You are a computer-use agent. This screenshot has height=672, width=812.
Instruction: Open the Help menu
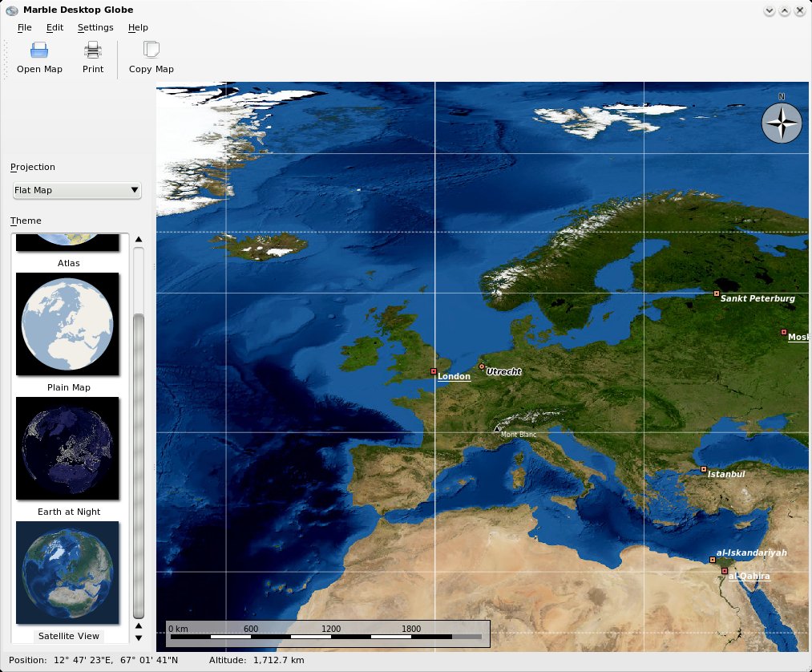138,27
